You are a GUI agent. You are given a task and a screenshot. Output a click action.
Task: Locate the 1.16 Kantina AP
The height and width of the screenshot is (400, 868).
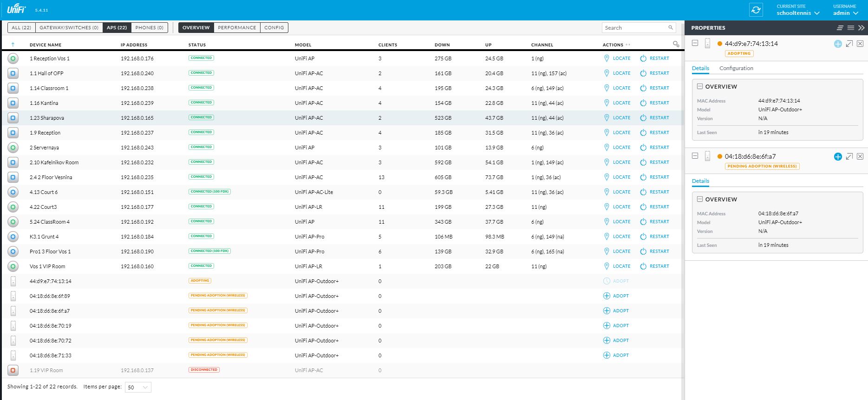[617, 103]
